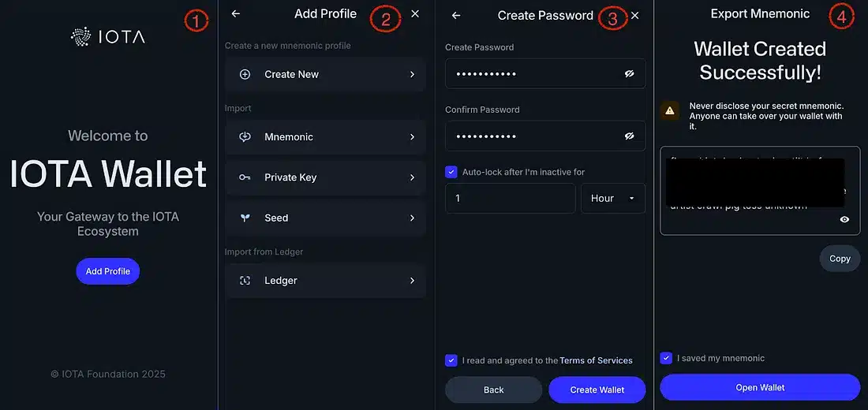Click the key icon for Private Key
The image size is (868, 410).
point(245,177)
